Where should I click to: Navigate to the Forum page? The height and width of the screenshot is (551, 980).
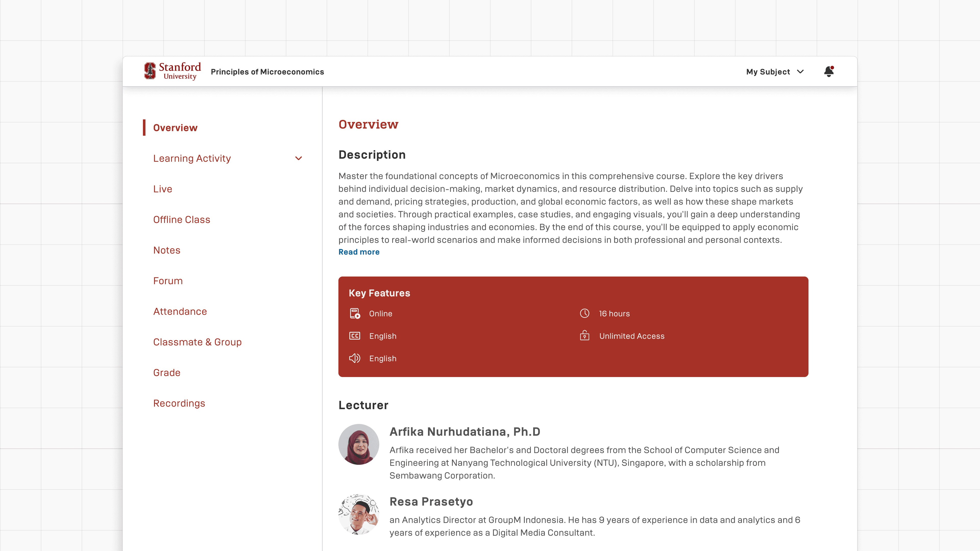click(x=168, y=281)
